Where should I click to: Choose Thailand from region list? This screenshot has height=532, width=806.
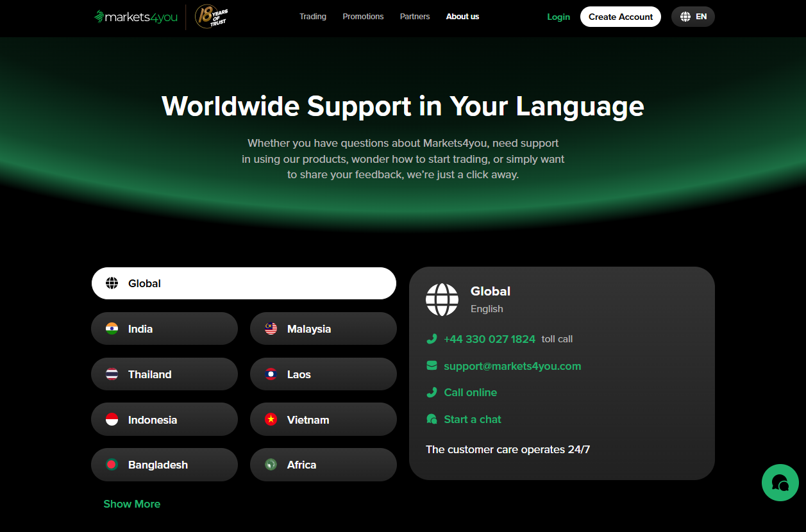164,374
